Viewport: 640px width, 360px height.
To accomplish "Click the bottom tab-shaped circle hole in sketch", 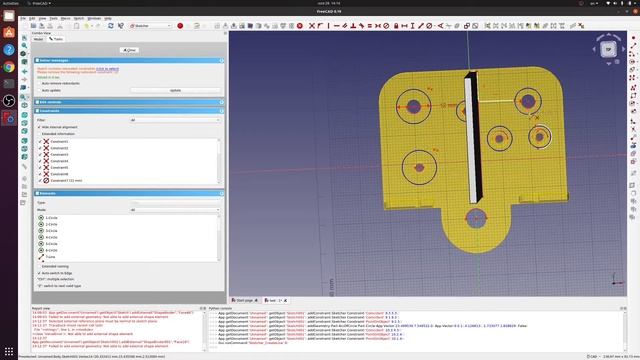I will 476,219.
